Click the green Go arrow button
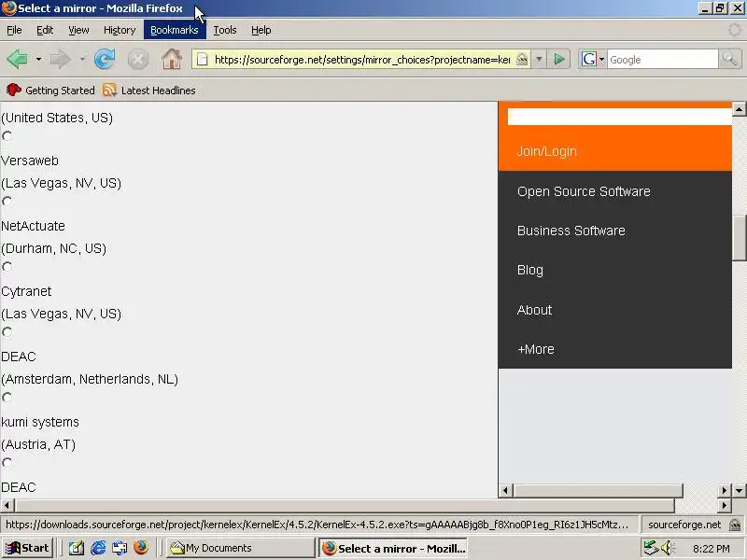747x560 pixels. [x=559, y=60]
